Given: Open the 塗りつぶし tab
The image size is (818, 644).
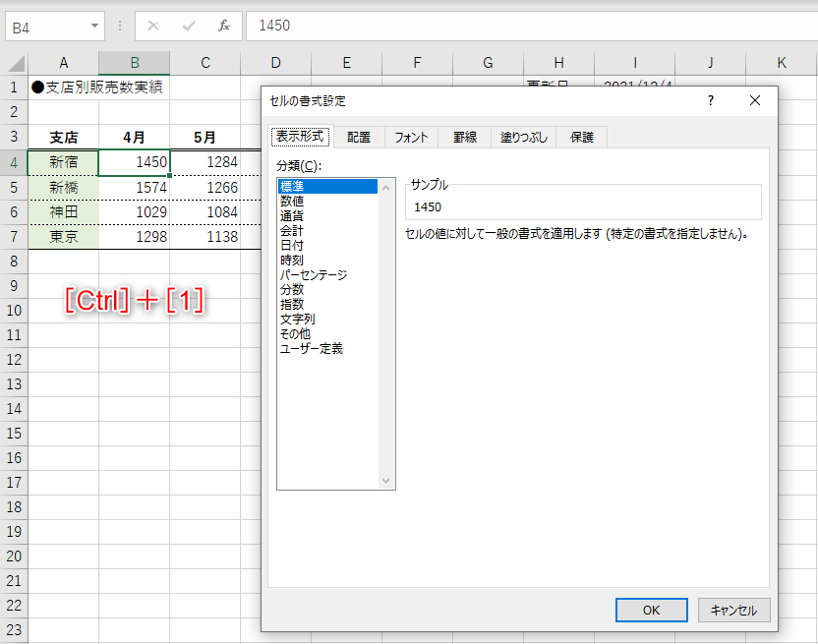Looking at the screenshot, I should pos(522,138).
